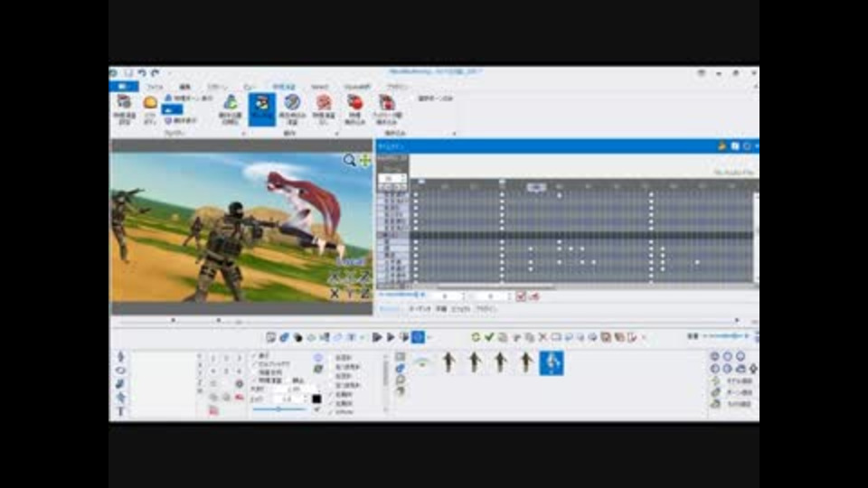
Task: Open the blue File application menu
Action: [124, 87]
